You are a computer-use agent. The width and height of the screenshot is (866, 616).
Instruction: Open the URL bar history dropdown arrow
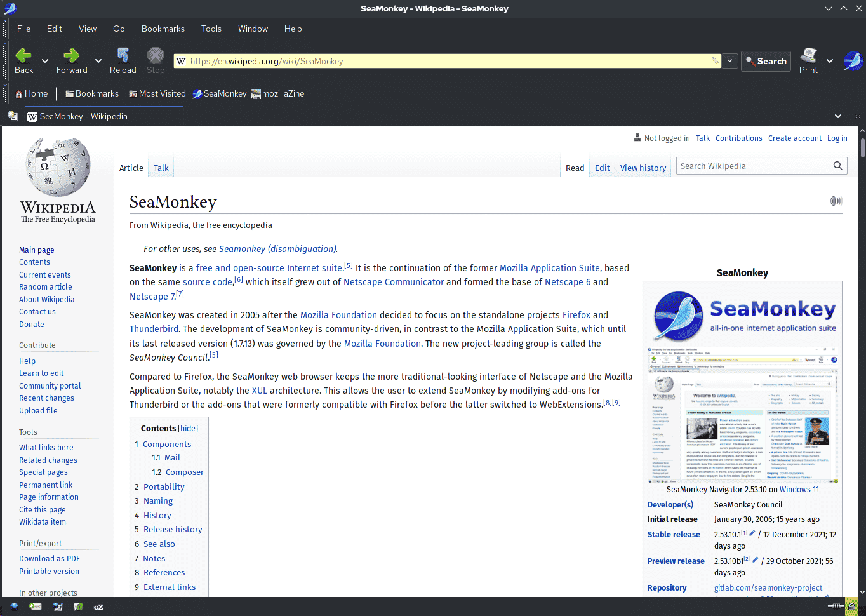(x=730, y=61)
